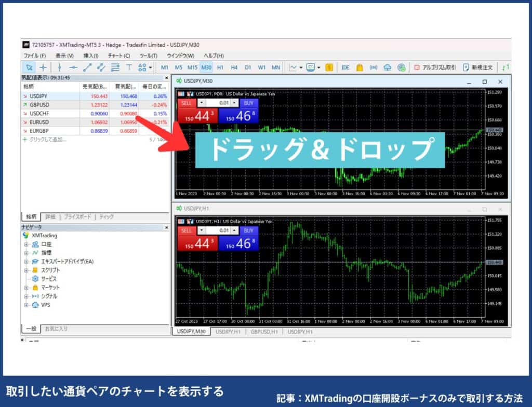Image resolution: width=532 pixels, height=407 pixels.
Task: Select the Fibonacci retracement tool
Action: point(115,67)
